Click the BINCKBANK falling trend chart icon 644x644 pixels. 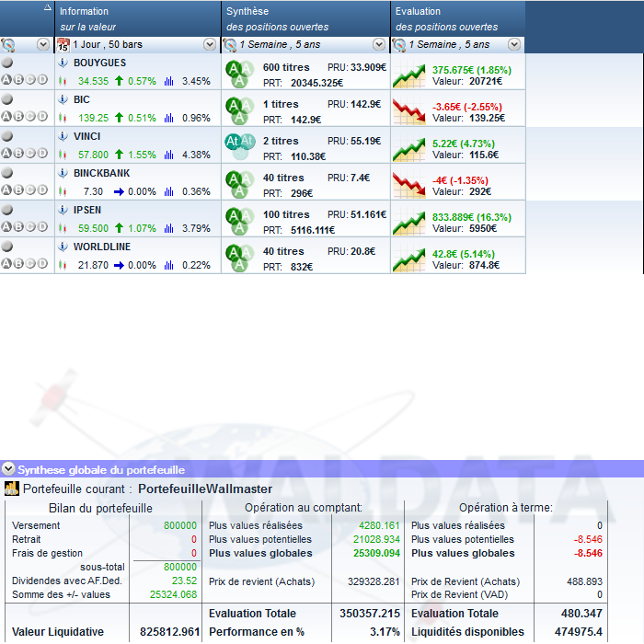(409, 185)
